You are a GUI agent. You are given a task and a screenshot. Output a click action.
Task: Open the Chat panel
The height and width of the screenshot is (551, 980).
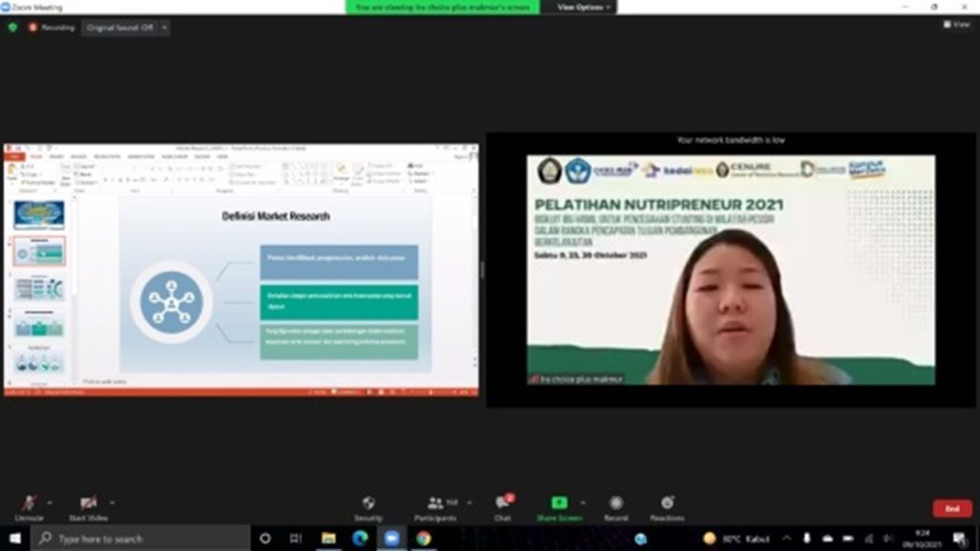pyautogui.click(x=502, y=504)
